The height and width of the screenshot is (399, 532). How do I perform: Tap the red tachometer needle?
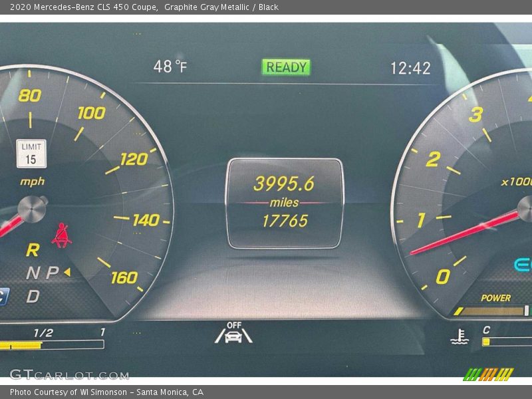[464, 232]
